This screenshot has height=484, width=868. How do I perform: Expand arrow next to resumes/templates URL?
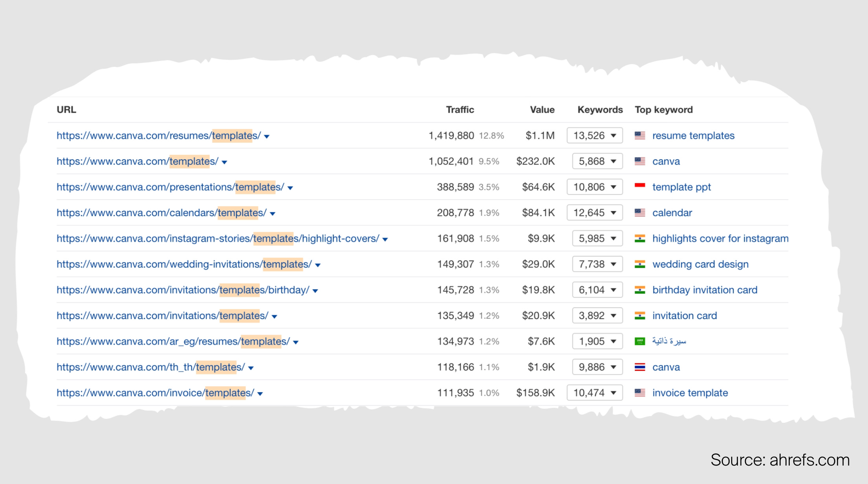(267, 137)
